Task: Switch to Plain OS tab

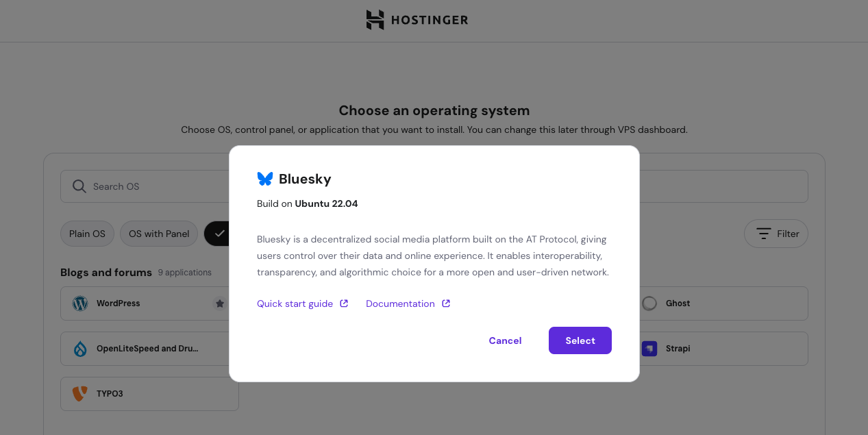Action: click(88, 234)
